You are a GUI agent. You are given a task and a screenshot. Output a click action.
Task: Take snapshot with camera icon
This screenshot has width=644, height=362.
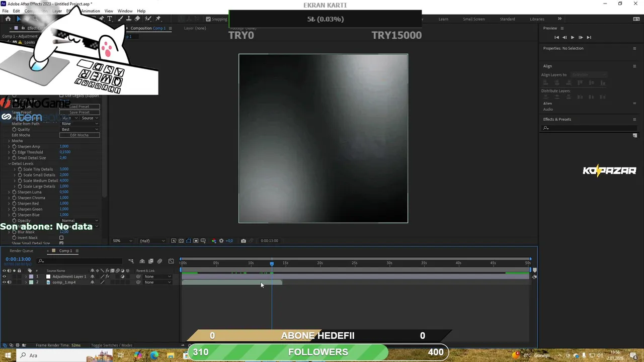[244, 241]
